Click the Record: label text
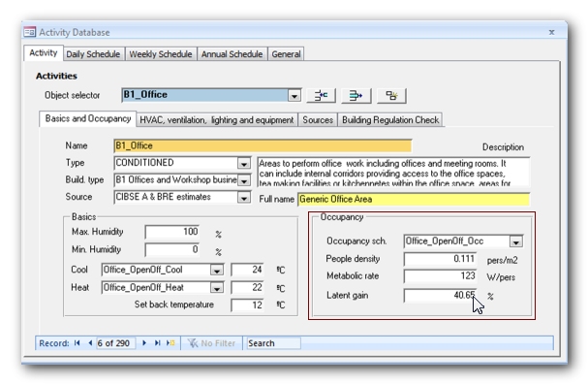The height and width of the screenshot is (385, 588). coord(54,343)
